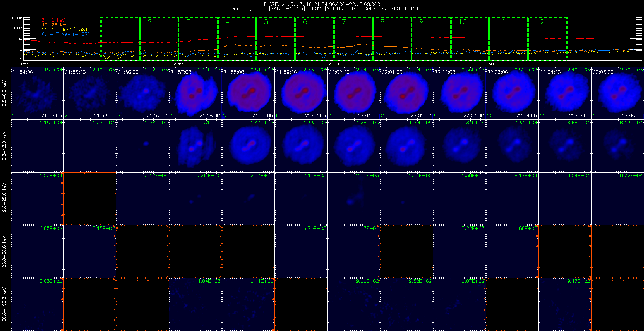The width and height of the screenshot is (644, 331).
Task: Open the 3.0-6.0 keV image at 22:00:00
Action: (x=354, y=93)
